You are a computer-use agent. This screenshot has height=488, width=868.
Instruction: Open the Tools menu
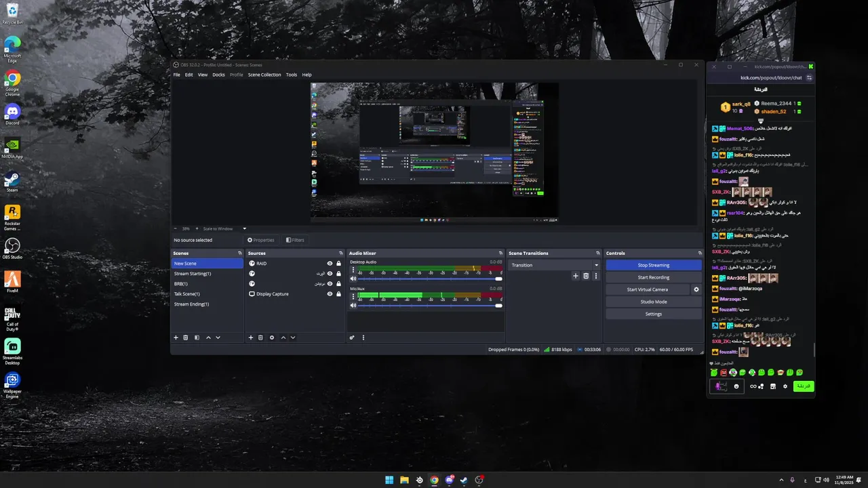(292, 75)
